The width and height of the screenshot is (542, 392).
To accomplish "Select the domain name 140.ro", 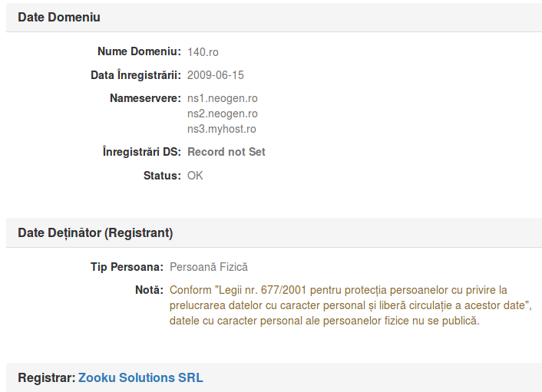I will tap(203, 52).
